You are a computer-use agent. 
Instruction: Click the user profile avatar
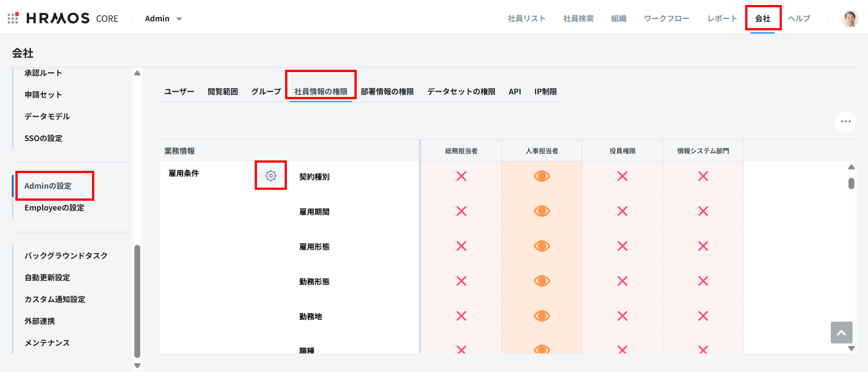tap(850, 19)
